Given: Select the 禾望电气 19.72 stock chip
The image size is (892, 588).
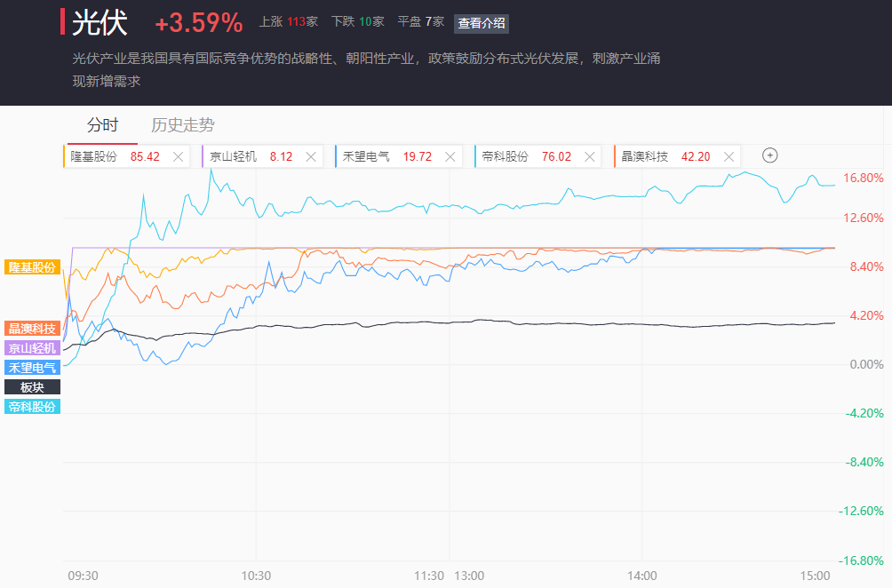Looking at the screenshot, I should [398, 157].
